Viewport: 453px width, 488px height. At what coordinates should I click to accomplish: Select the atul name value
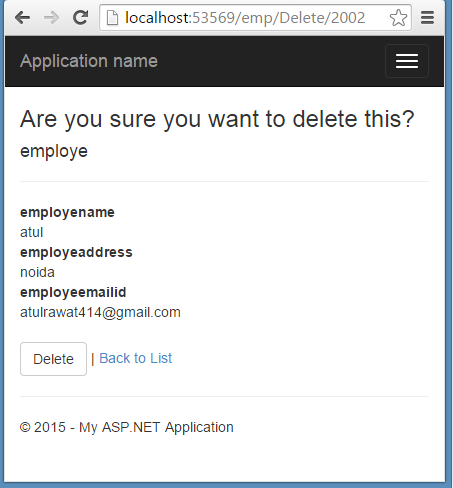click(x=32, y=232)
